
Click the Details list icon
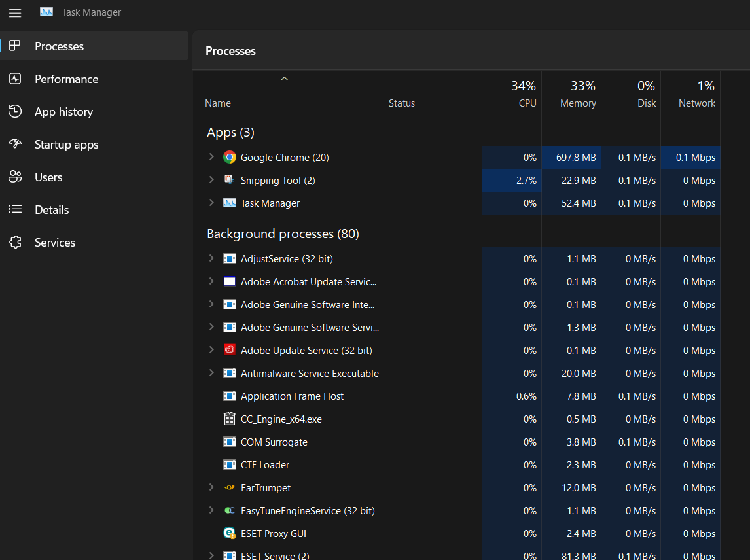point(15,209)
